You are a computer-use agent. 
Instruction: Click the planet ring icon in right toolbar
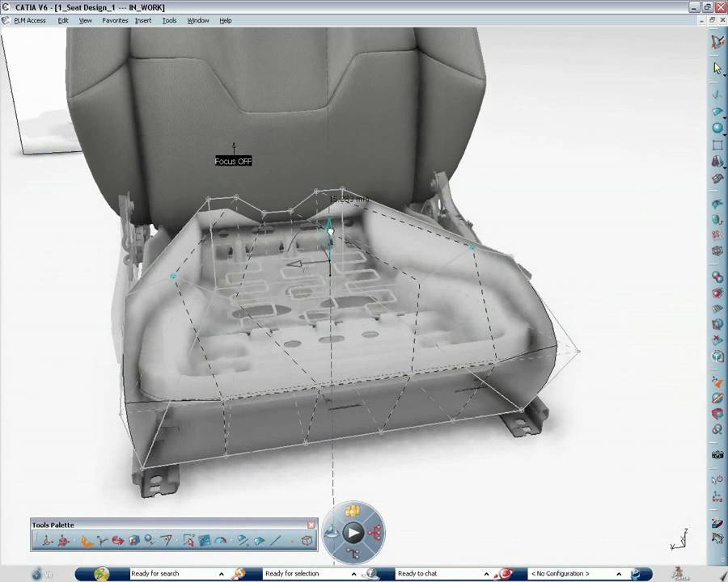point(717,398)
